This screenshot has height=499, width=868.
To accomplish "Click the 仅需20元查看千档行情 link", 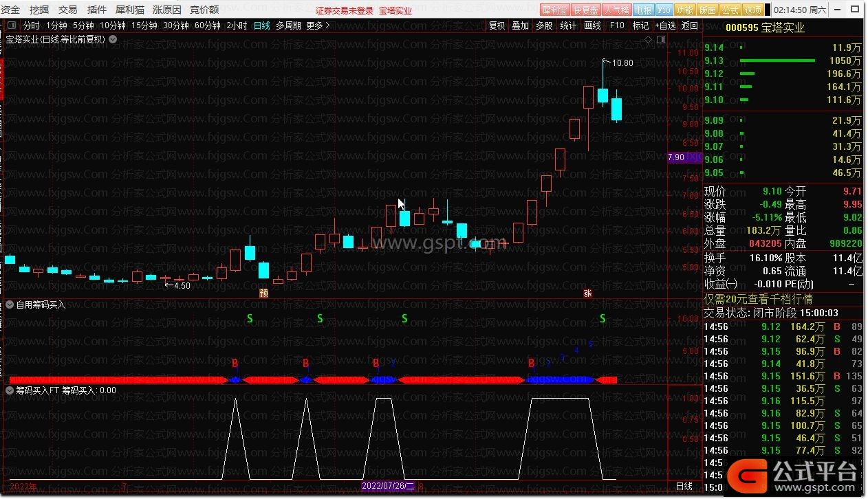I will (759, 299).
